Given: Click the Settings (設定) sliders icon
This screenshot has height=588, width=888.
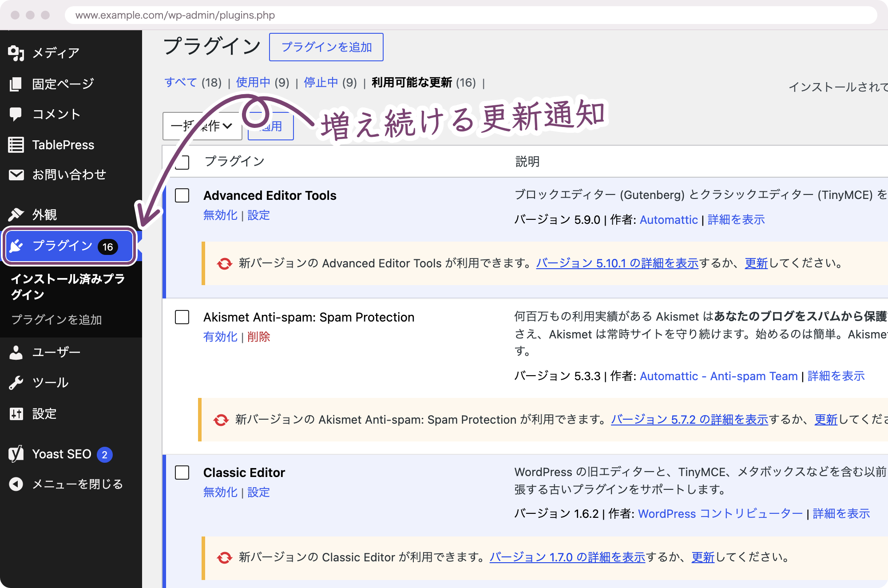Looking at the screenshot, I should [x=16, y=414].
